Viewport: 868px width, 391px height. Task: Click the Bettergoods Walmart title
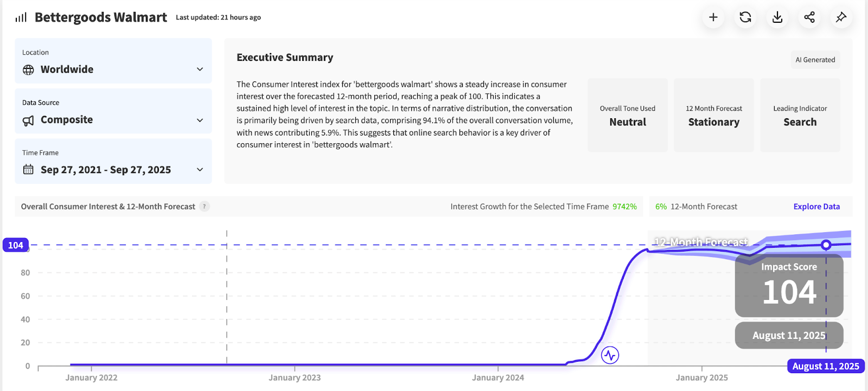[101, 17]
